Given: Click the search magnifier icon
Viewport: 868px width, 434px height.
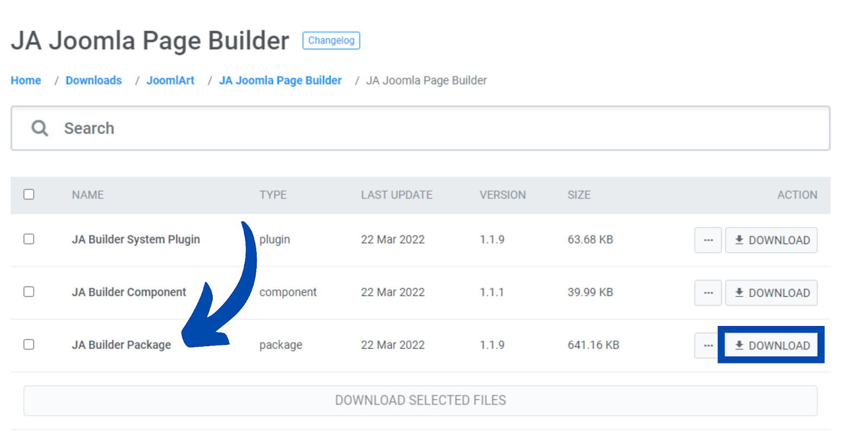Looking at the screenshot, I should coord(40,128).
